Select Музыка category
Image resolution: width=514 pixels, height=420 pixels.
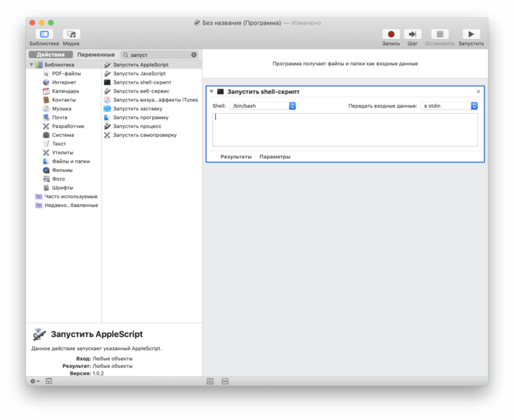(x=62, y=108)
